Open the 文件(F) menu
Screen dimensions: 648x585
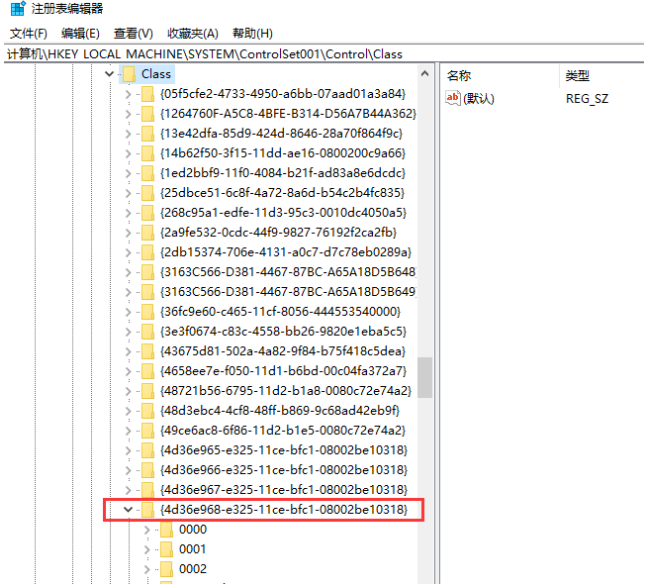29,34
